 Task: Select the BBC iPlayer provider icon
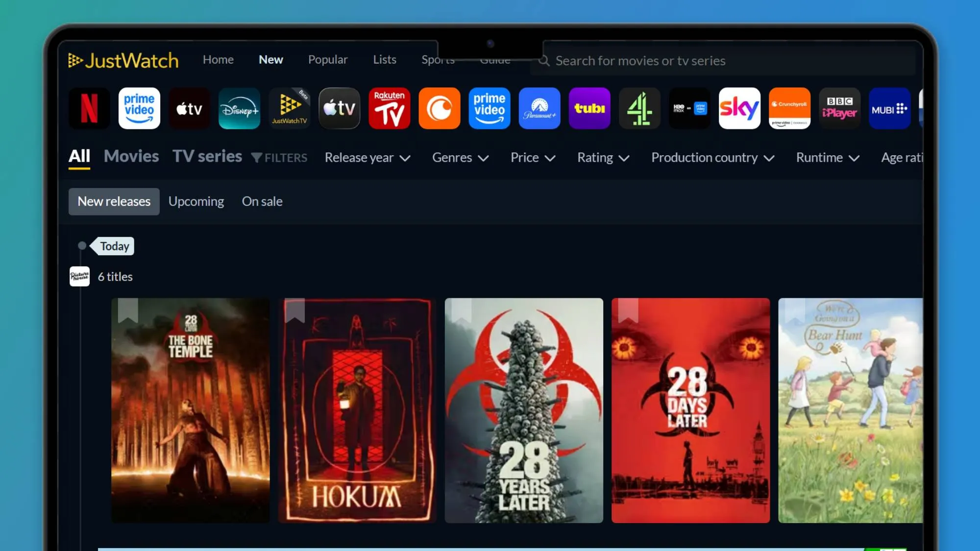tap(839, 108)
